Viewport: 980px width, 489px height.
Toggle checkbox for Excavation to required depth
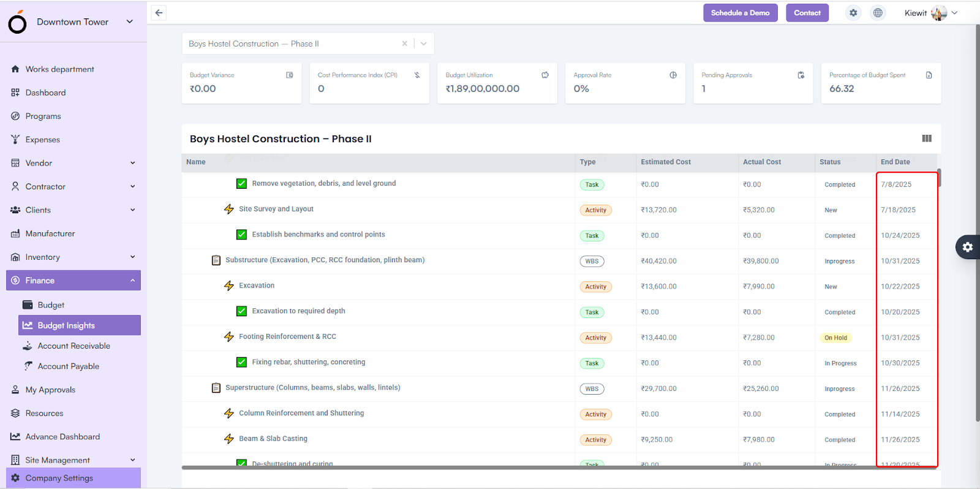(x=242, y=311)
